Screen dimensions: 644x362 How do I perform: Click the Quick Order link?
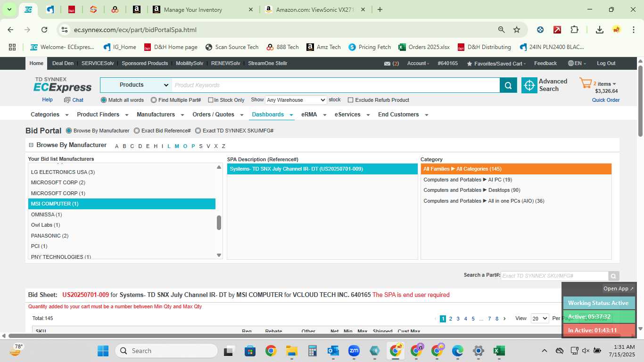click(606, 100)
